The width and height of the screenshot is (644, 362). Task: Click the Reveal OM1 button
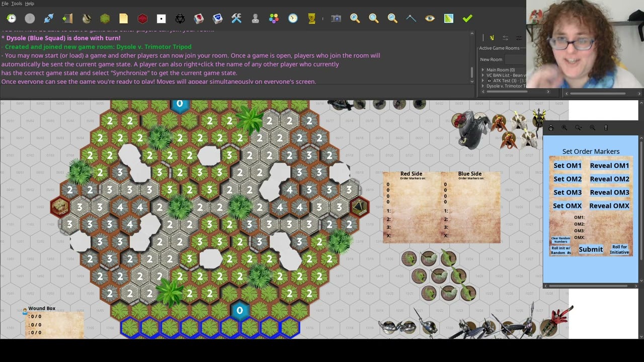pyautogui.click(x=609, y=165)
